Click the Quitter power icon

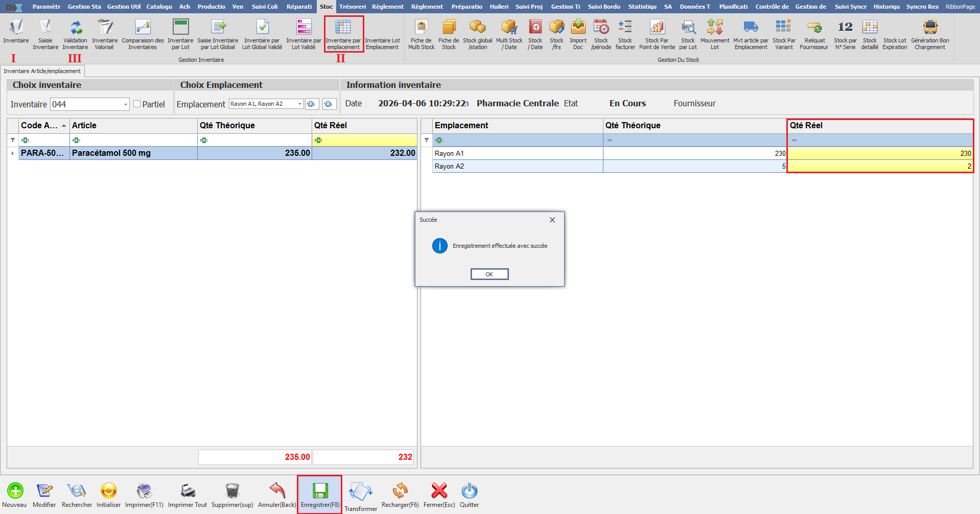point(469,491)
